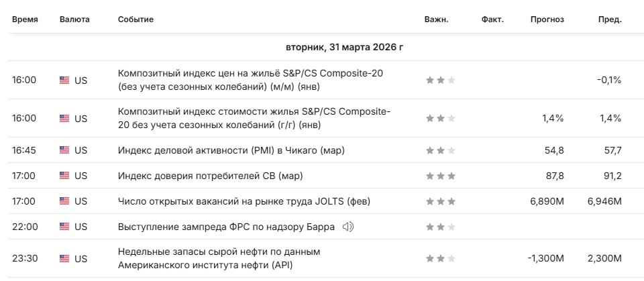The height and width of the screenshot is (281, 644).
Task: Click US flag in the 23:30 API row
Action: point(64,258)
